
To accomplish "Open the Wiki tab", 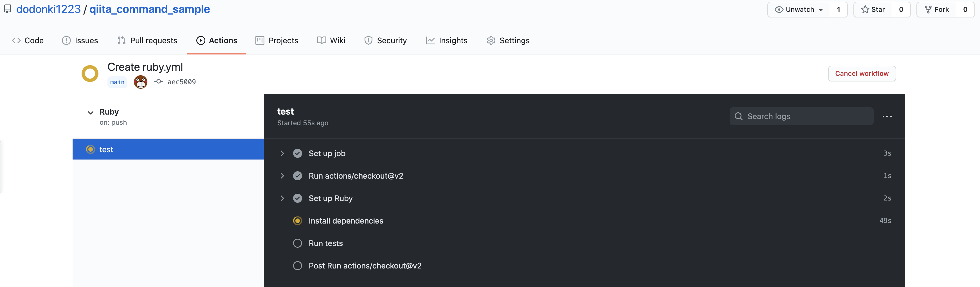I will [x=331, y=41].
